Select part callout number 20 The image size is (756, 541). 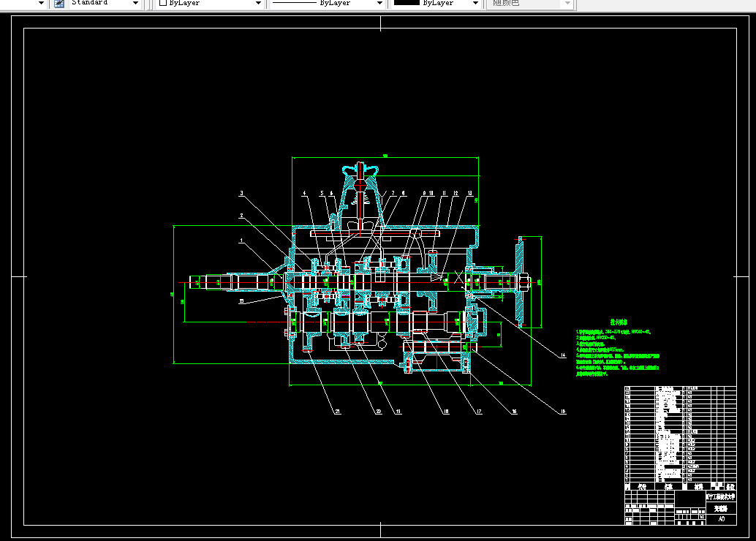pos(379,412)
